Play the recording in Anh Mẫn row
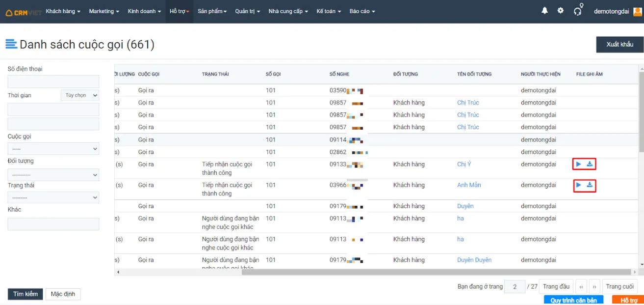This screenshot has width=644, height=305. (x=579, y=185)
